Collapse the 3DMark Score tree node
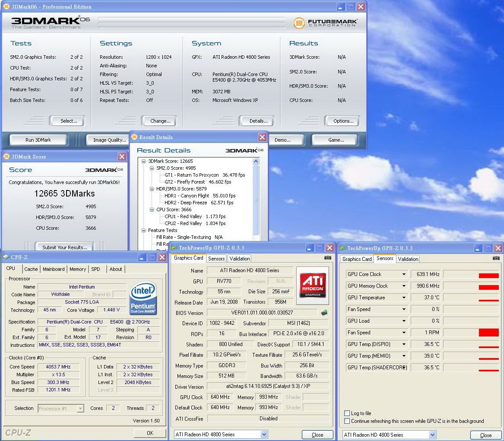The width and height of the screenshot is (504, 441). [144, 161]
